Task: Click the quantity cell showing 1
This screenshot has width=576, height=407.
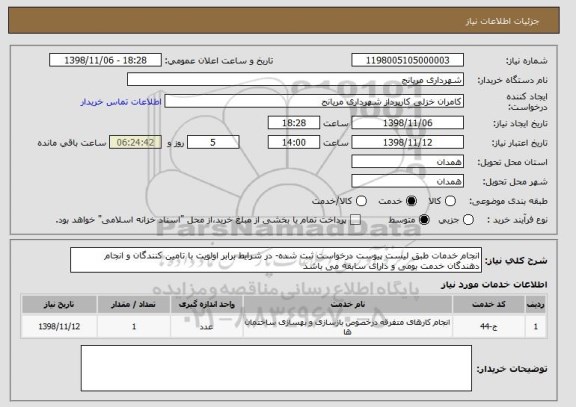Action: [x=134, y=326]
